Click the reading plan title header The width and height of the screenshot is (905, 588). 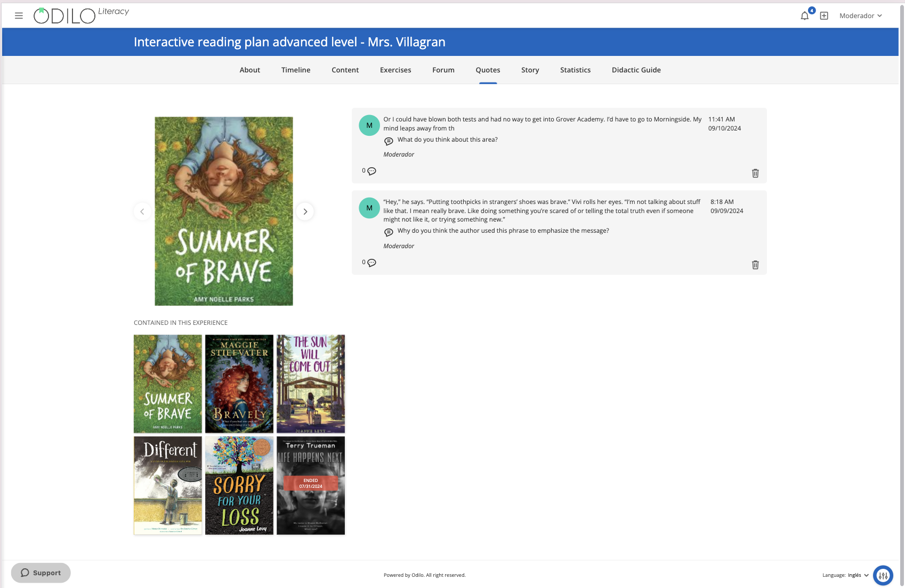click(289, 42)
